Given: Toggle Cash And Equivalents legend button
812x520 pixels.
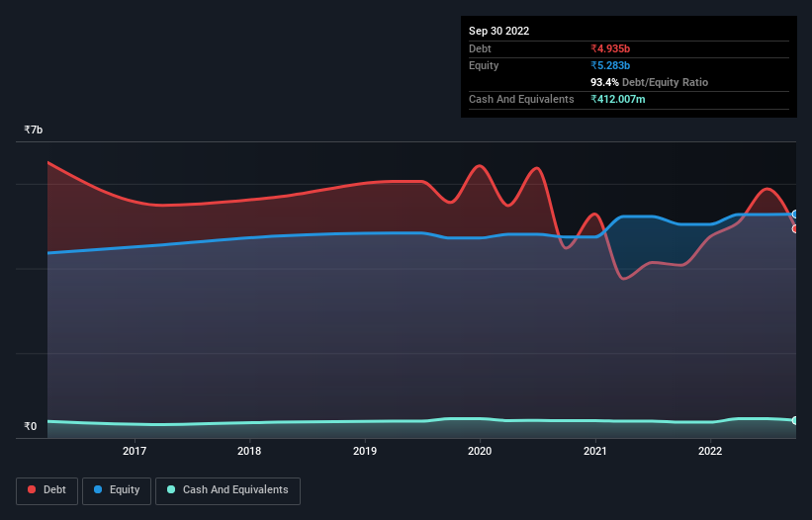Looking at the screenshot, I should (227, 490).
